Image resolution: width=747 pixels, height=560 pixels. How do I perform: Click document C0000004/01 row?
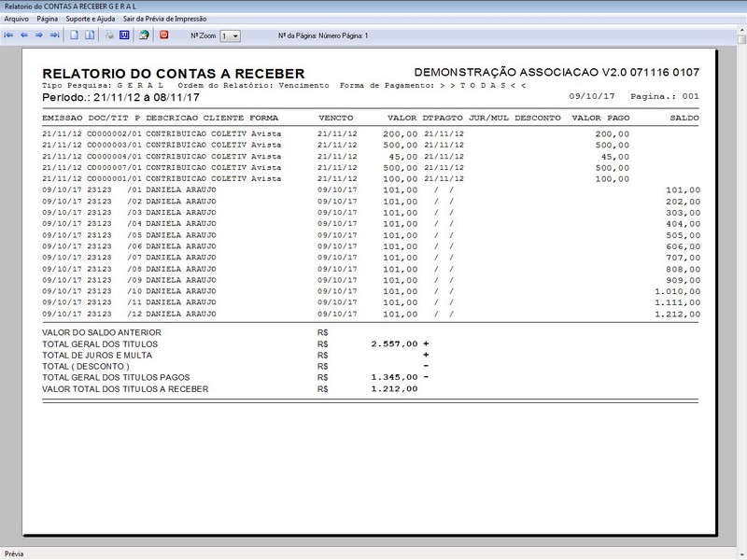coord(336,157)
